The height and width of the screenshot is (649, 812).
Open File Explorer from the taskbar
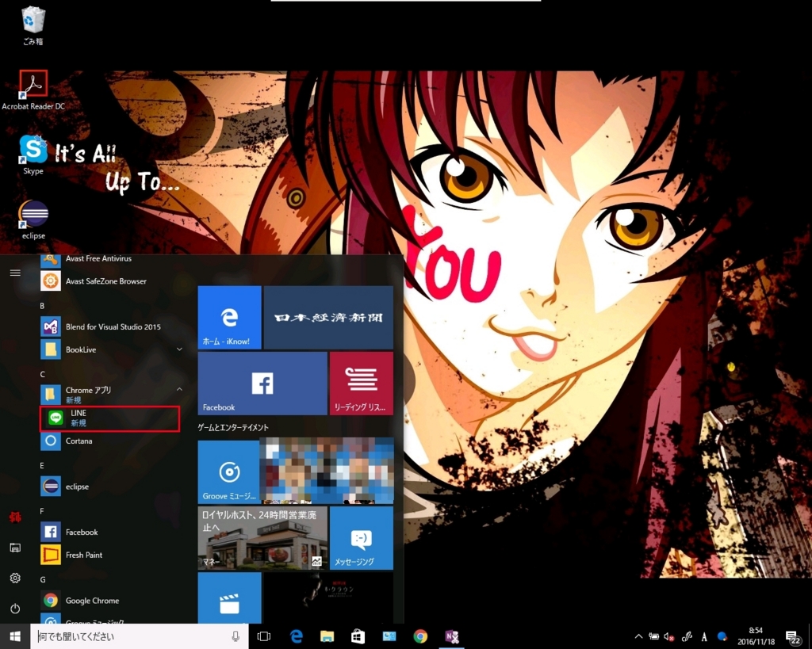[x=327, y=636]
